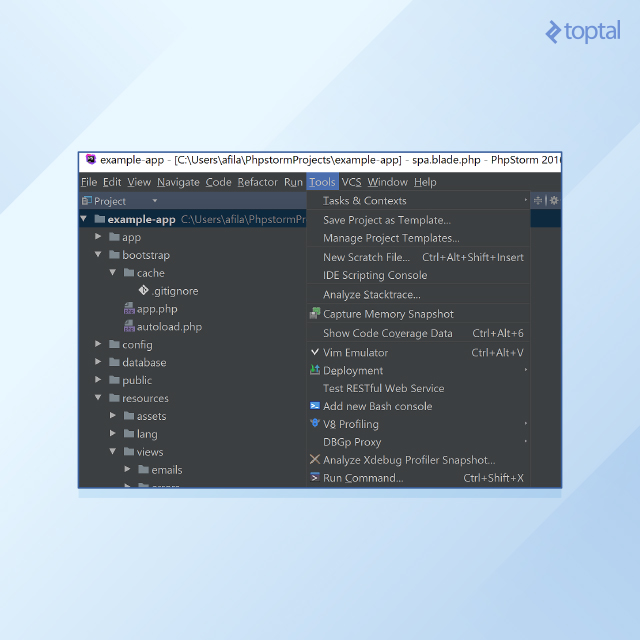Expand the public folder arrow
The height and width of the screenshot is (640, 640).
coord(98,380)
